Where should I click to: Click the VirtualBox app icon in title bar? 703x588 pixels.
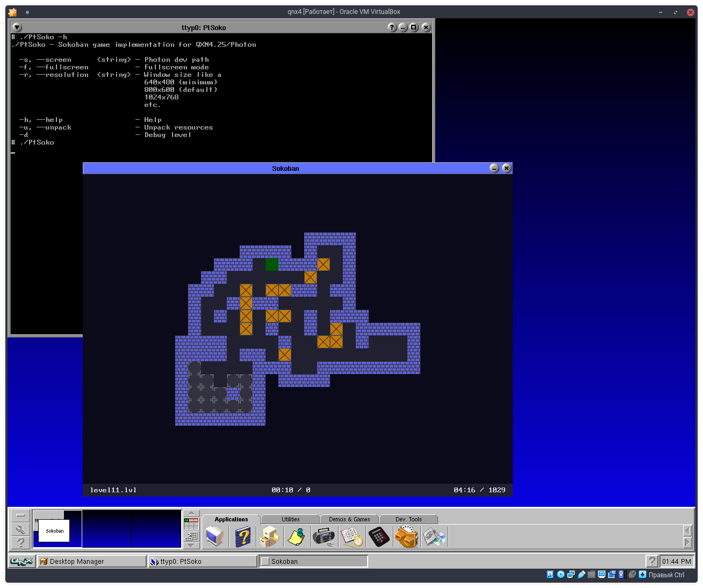(13, 12)
